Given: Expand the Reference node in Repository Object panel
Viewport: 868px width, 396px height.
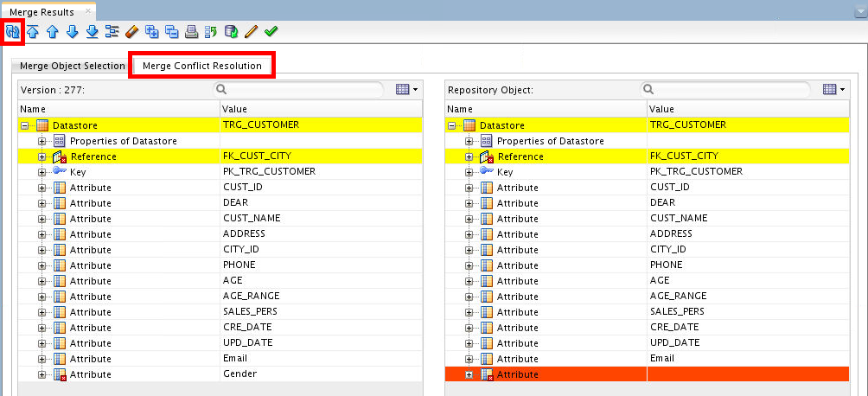Looking at the screenshot, I should (469, 156).
